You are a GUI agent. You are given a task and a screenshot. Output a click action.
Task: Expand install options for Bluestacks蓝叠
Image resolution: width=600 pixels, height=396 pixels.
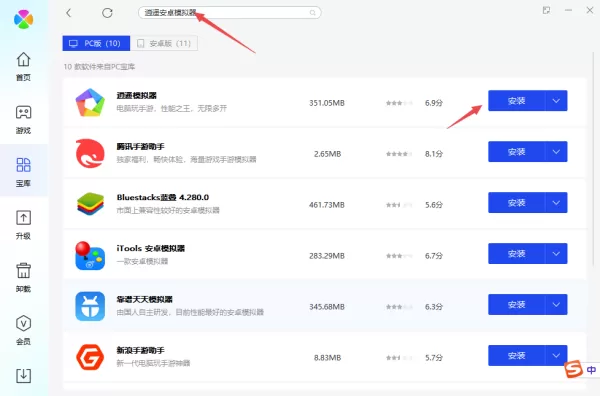pos(556,202)
